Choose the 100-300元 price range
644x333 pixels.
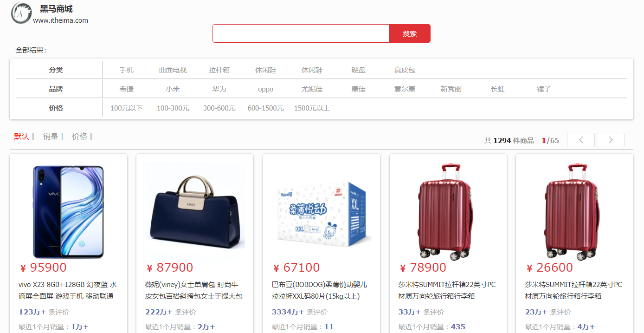point(173,108)
